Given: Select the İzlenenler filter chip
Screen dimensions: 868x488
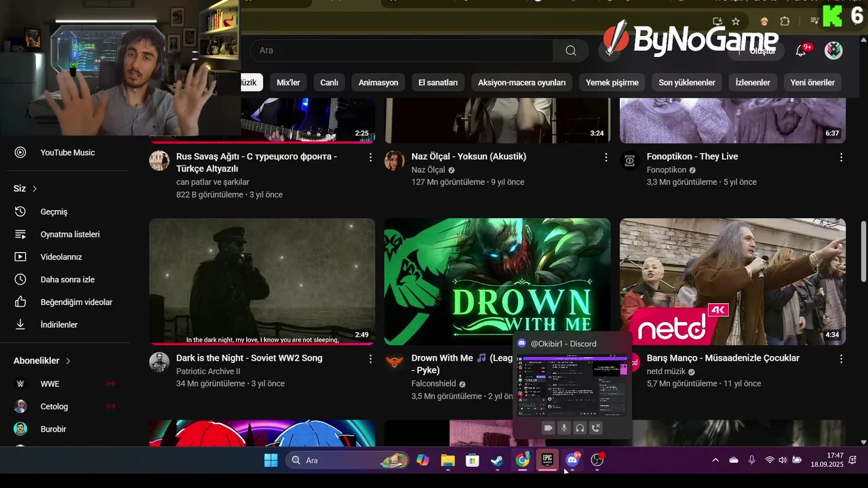Looking at the screenshot, I should point(753,83).
